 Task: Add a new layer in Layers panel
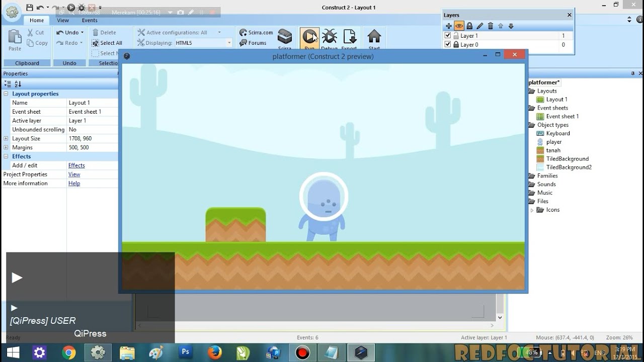pos(449,26)
